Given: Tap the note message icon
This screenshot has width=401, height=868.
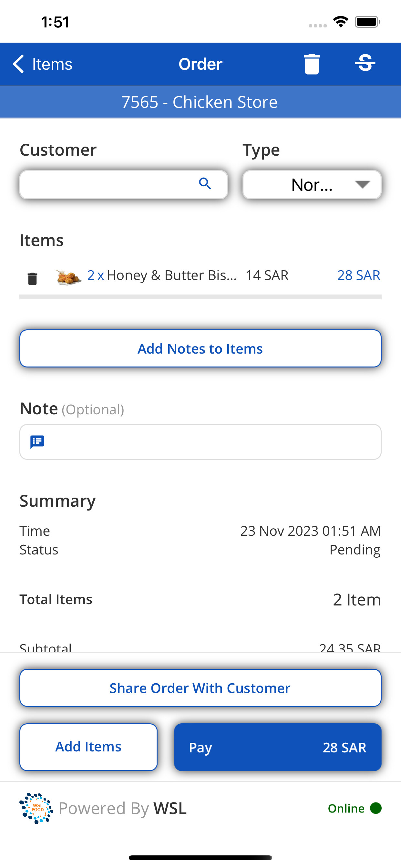Looking at the screenshot, I should (37, 442).
